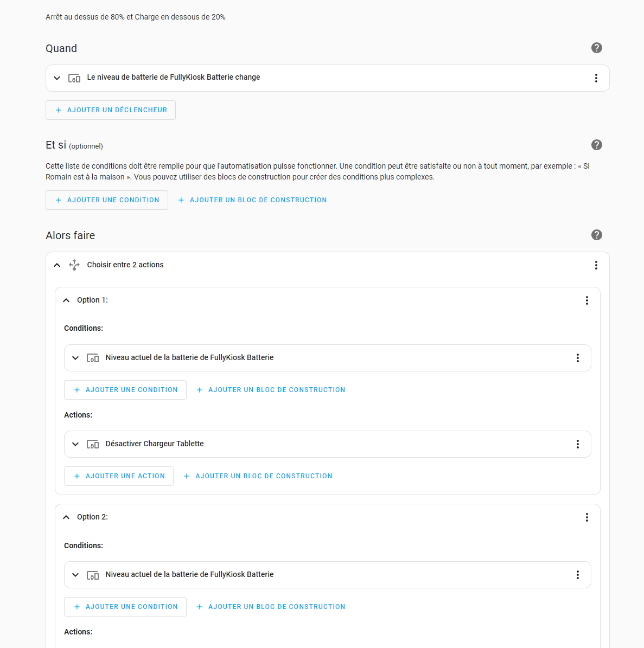Collapse the Choisir entre 2 actions block
Screen dimensions: 644x648
(57, 265)
